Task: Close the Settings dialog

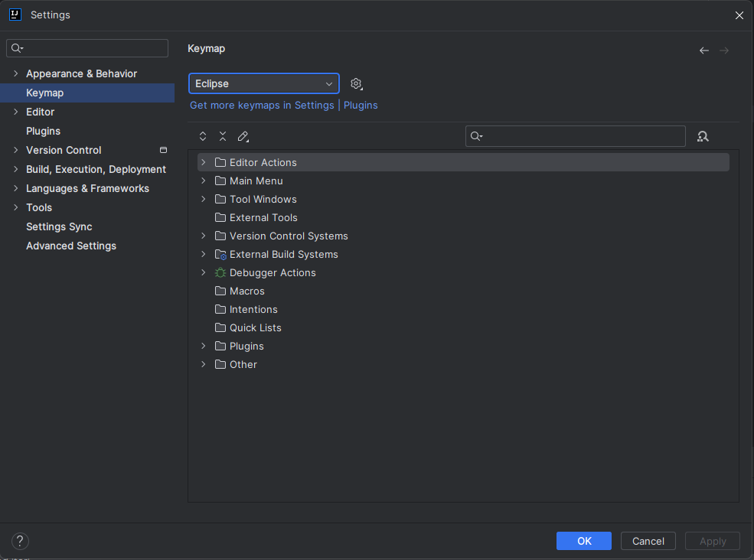Action: 739,15
